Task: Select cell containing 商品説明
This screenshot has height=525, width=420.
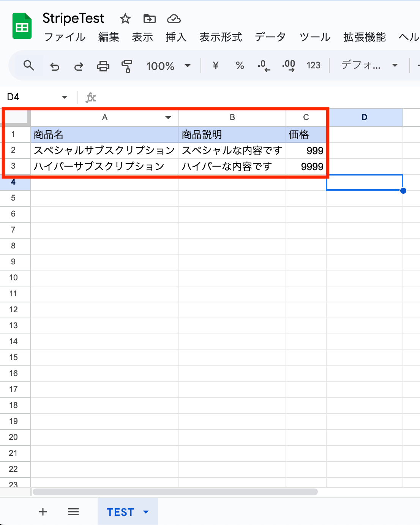Action: tap(232, 134)
